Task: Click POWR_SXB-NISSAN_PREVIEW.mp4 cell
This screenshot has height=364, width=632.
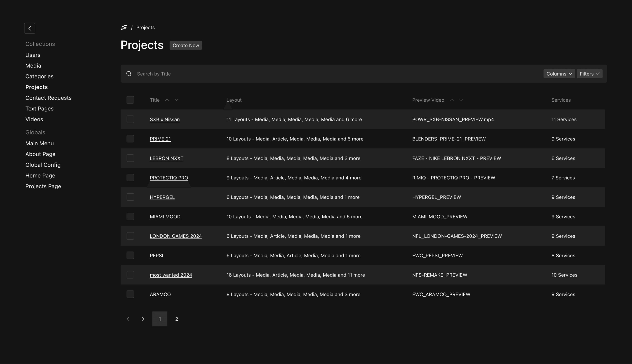Action: click(453, 120)
